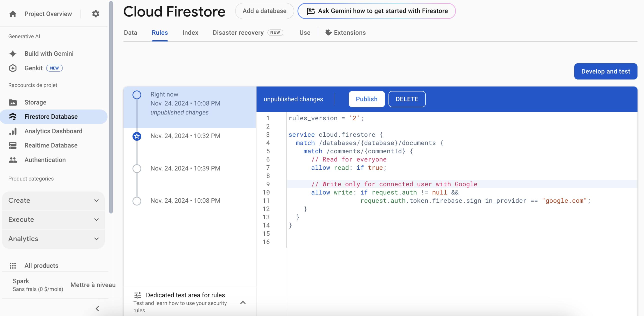Click the Realtime Database icon
The width and height of the screenshot is (644, 316).
(13, 145)
